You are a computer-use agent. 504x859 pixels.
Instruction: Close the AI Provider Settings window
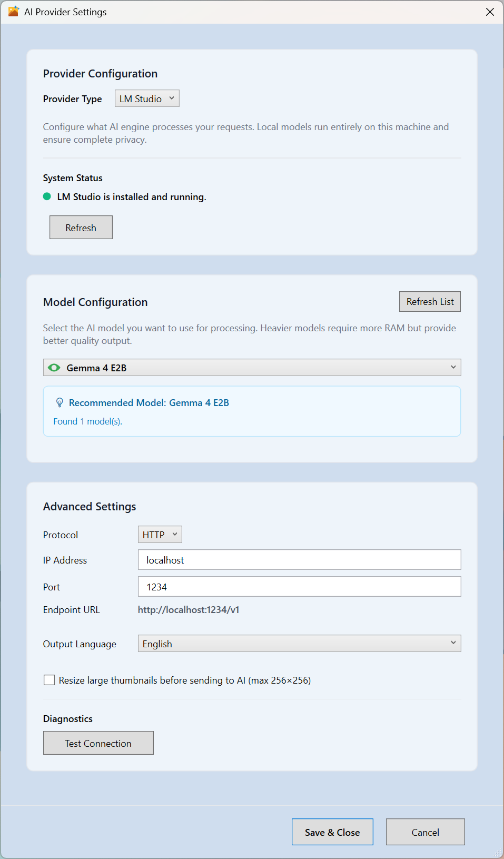coord(489,12)
